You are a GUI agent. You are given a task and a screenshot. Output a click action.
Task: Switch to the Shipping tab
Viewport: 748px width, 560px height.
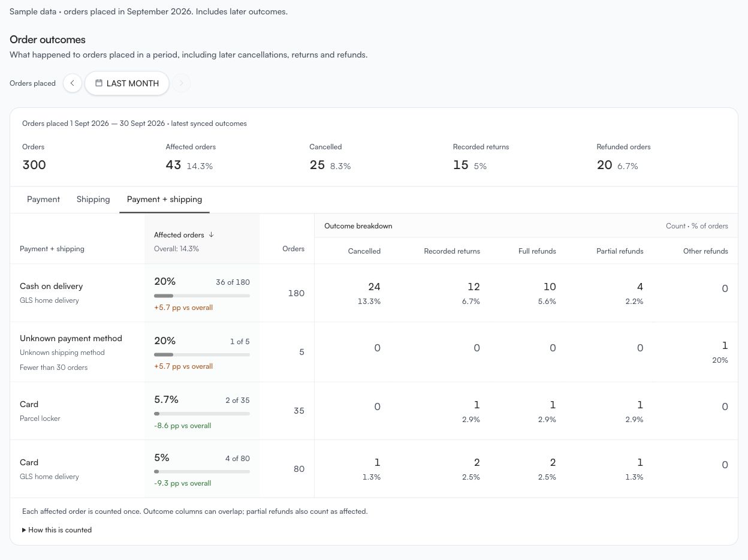93,199
